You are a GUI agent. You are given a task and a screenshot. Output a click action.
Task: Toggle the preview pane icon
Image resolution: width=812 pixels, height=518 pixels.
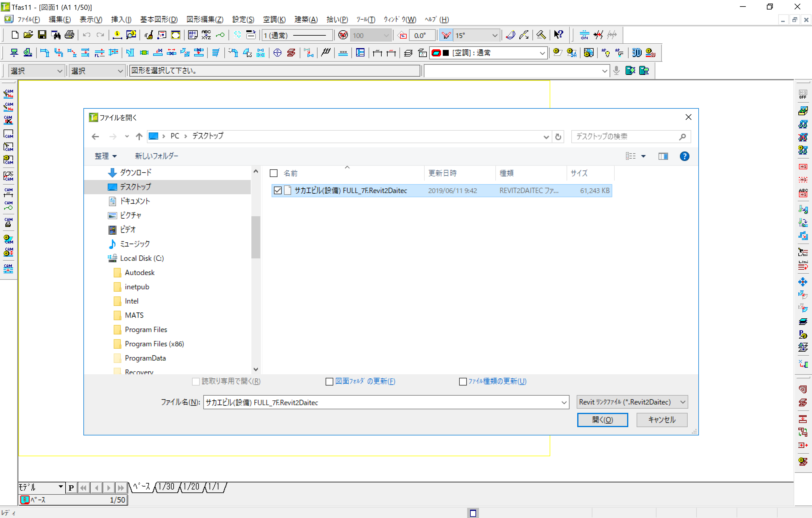click(x=663, y=156)
